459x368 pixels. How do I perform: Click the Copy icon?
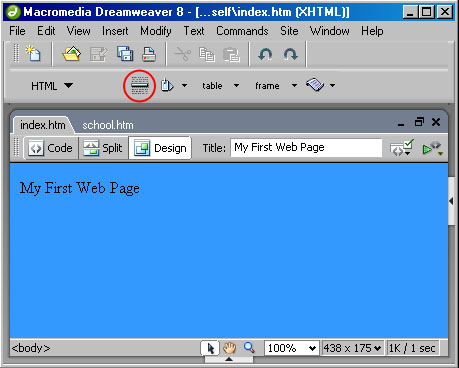coord(207,54)
